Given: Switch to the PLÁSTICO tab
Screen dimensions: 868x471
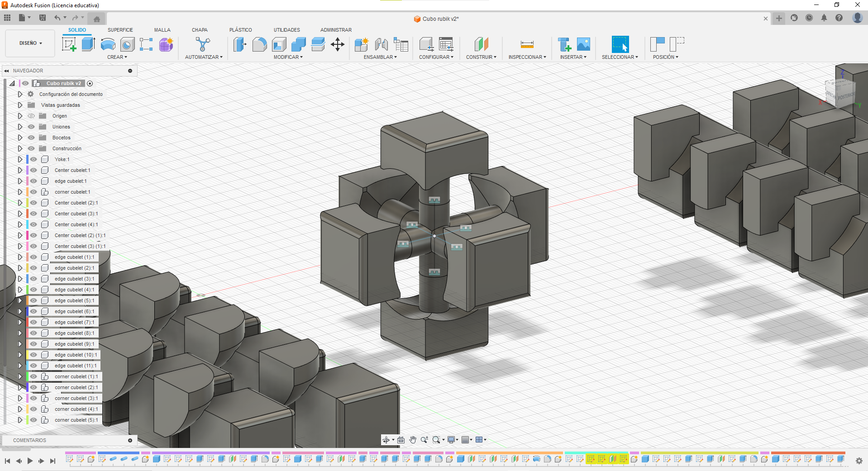Looking at the screenshot, I should 241,30.
